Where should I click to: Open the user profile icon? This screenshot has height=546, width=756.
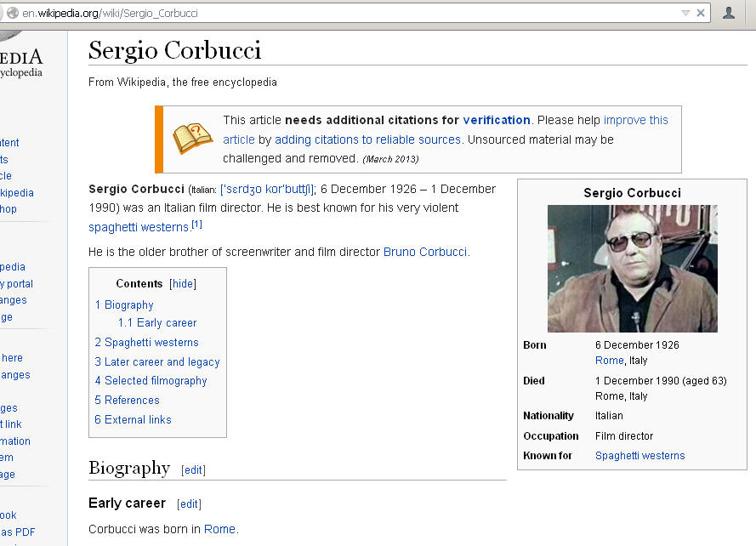729,13
